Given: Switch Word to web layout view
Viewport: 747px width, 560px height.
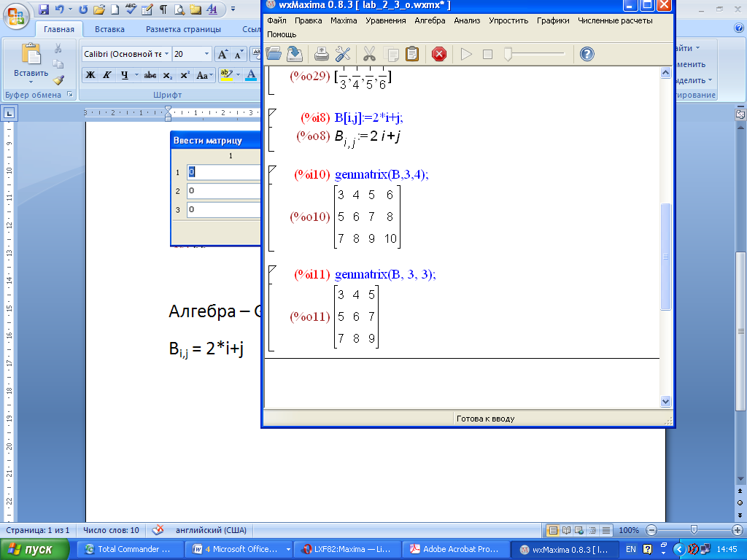Looking at the screenshot, I should pos(579,530).
